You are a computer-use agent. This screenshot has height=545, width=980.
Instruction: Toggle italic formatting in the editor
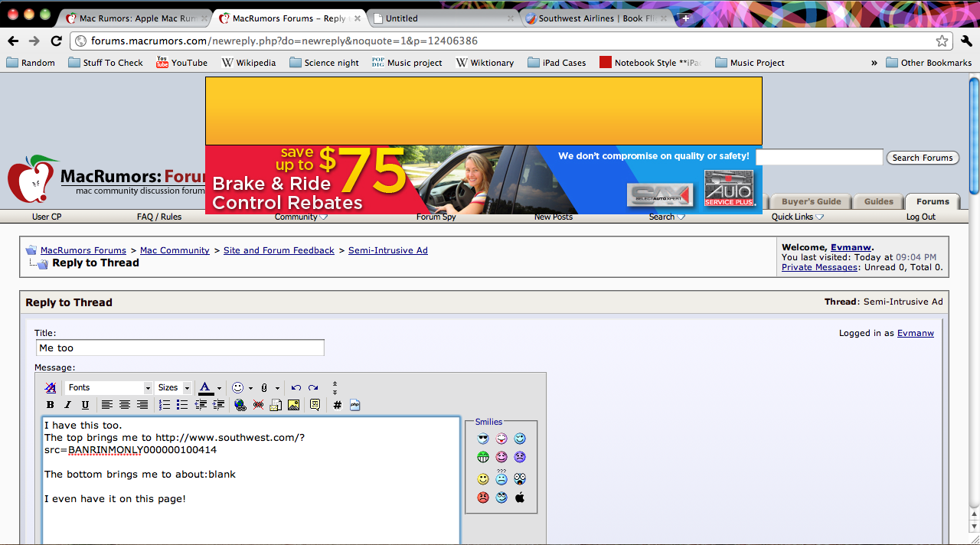tap(67, 405)
